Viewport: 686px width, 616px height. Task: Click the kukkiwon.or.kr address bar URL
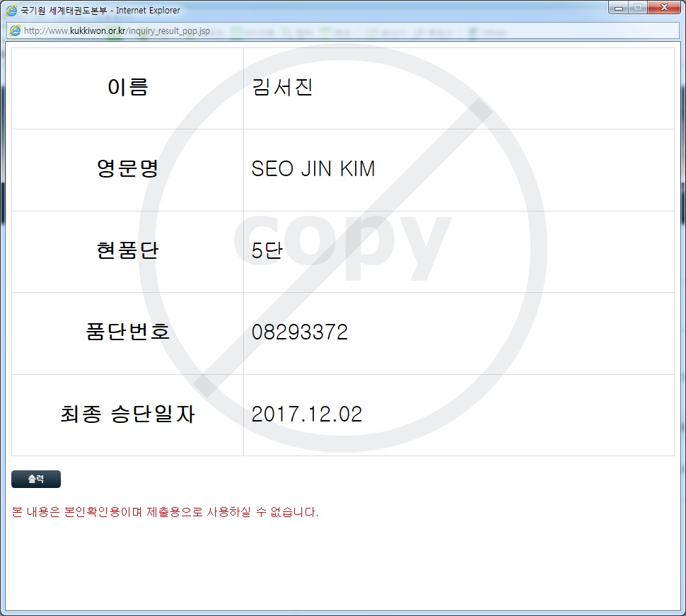point(117,30)
